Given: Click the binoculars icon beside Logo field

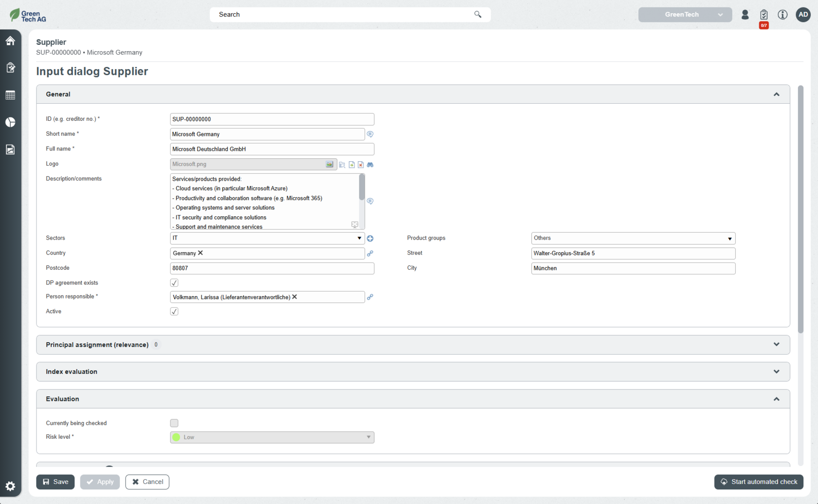Looking at the screenshot, I should point(370,165).
